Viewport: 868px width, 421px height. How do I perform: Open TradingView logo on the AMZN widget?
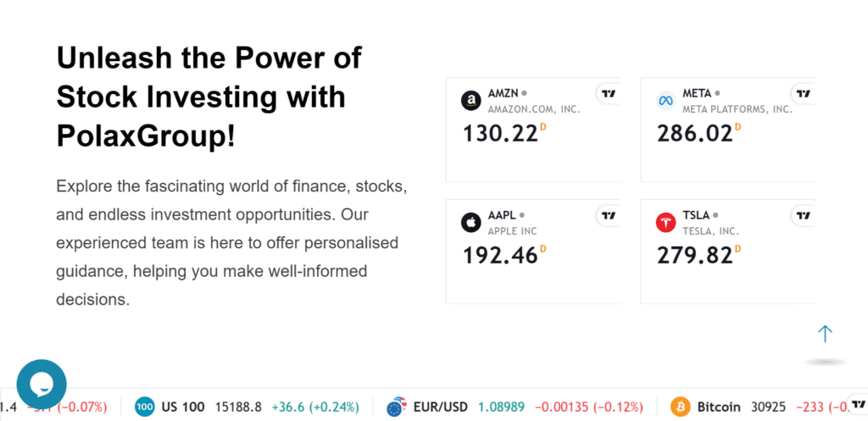[x=608, y=94]
